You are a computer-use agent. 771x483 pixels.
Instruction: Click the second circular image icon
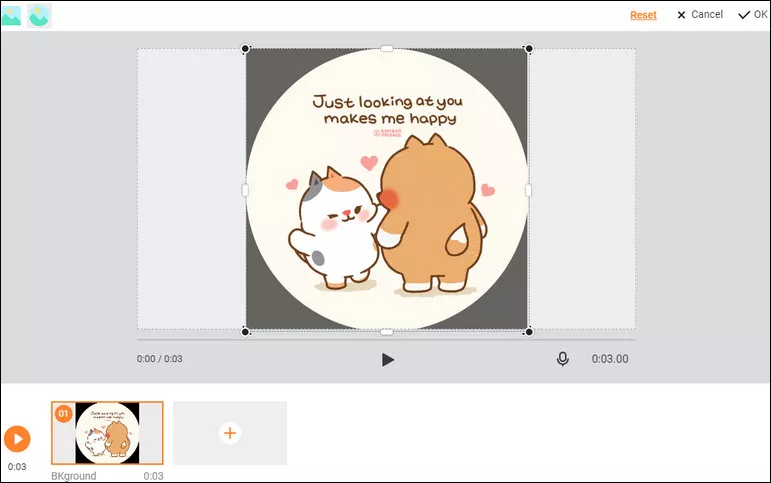[x=39, y=16]
